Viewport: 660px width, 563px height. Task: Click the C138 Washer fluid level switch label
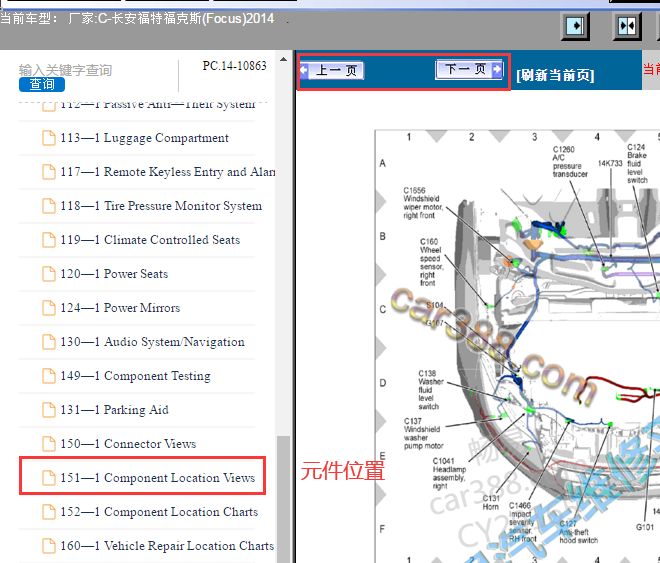tap(430, 390)
